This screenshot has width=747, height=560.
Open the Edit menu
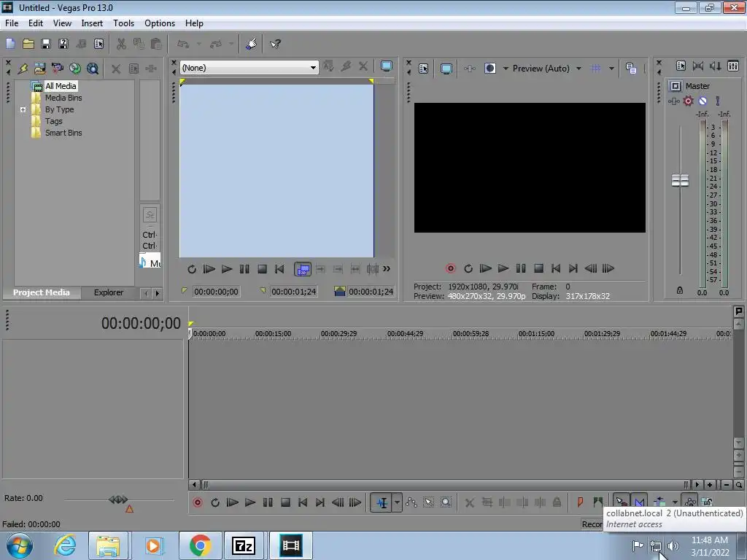tap(36, 23)
